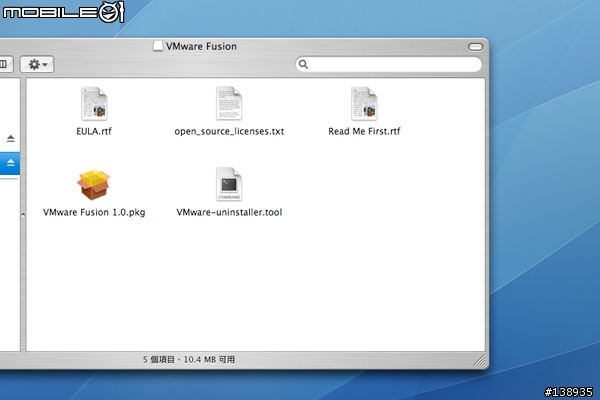Select the VMware-uninstaller.tool command icon
Viewport: 600px width, 400px height.
pyautogui.click(x=229, y=184)
